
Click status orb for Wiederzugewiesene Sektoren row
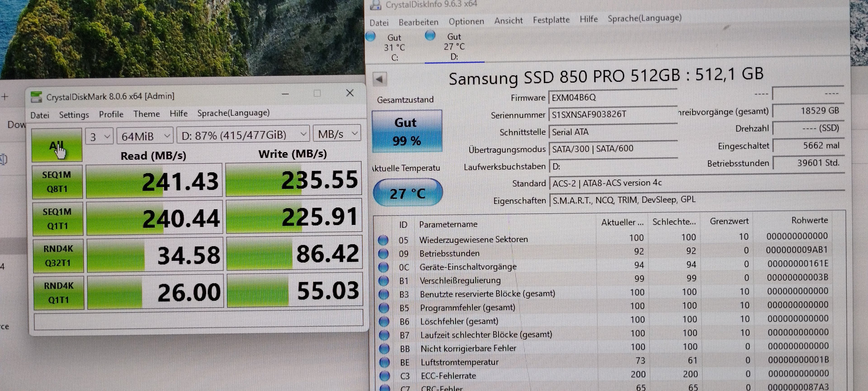click(x=383, y=240)
